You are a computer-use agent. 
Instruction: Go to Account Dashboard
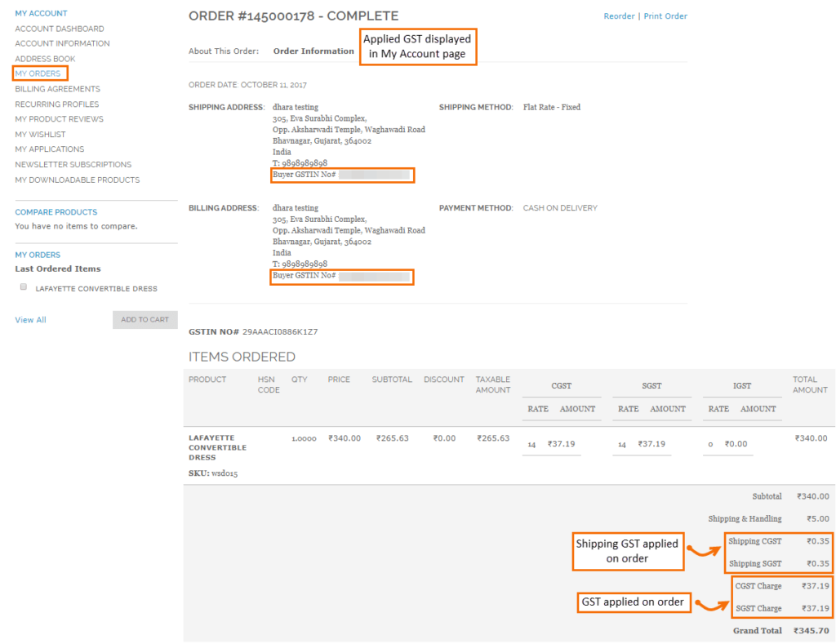(59, 28)
